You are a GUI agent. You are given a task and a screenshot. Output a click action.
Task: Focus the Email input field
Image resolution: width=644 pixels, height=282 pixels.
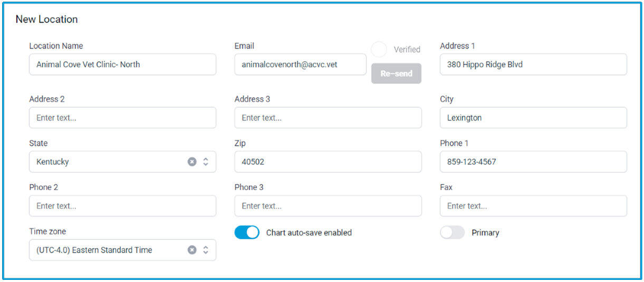[301, 64]
